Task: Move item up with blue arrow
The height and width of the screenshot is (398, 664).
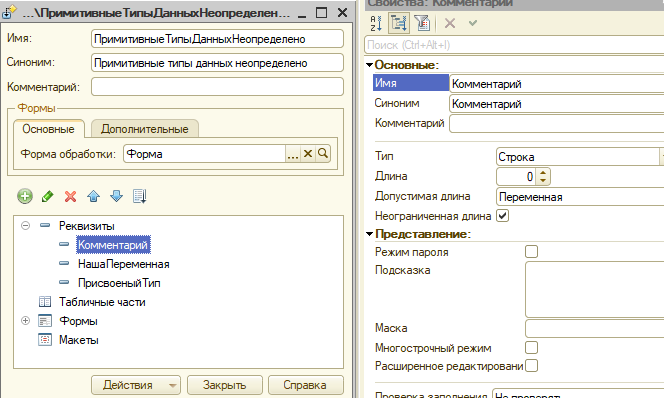Action: (x=93, y=196)
